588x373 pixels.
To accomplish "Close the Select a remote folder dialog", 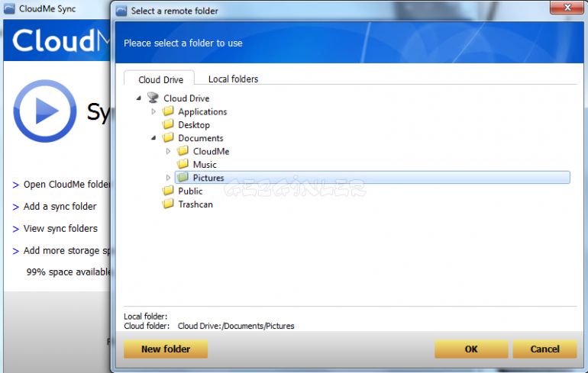I will click(x=567, y=8).
